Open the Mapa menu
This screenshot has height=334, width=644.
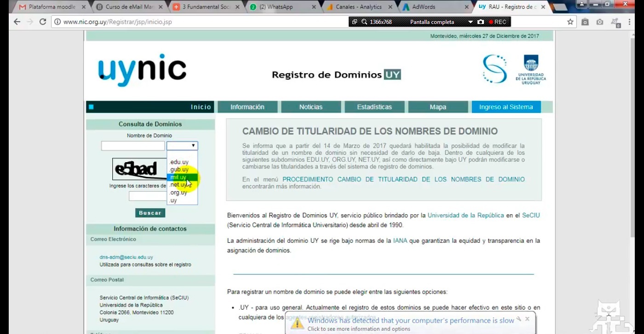(438, 107)
